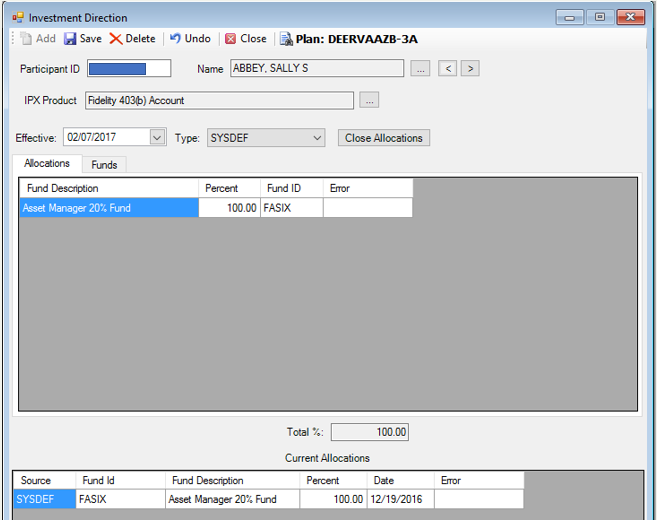Click the Fund ID column header
Image resolution: width=657 pixels, height=520 pixels.
pos(292,188)
